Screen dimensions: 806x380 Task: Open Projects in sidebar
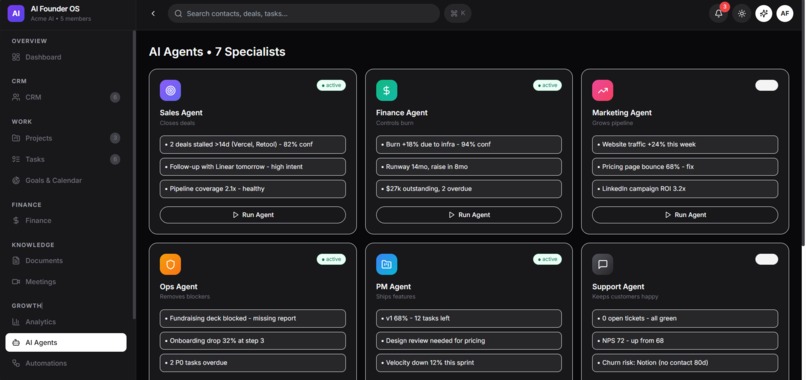(x=66, y=138)
